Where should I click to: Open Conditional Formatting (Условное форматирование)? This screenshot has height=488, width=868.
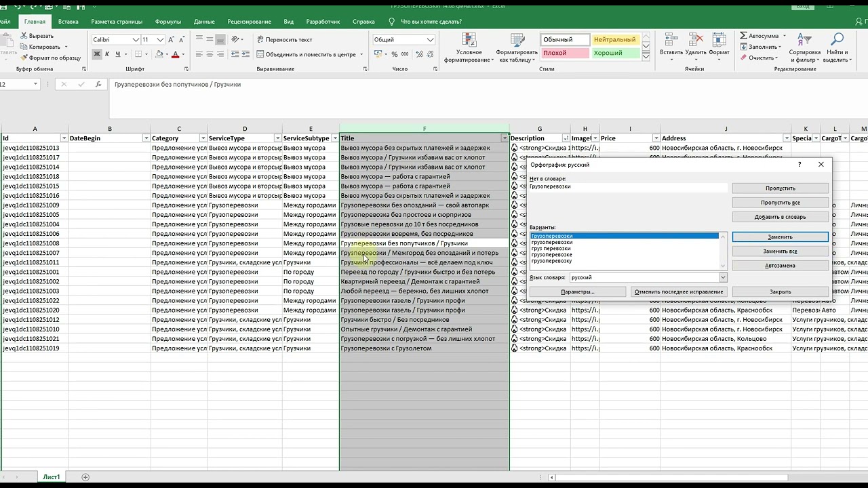pyautogui.click(x=469, y=47)
